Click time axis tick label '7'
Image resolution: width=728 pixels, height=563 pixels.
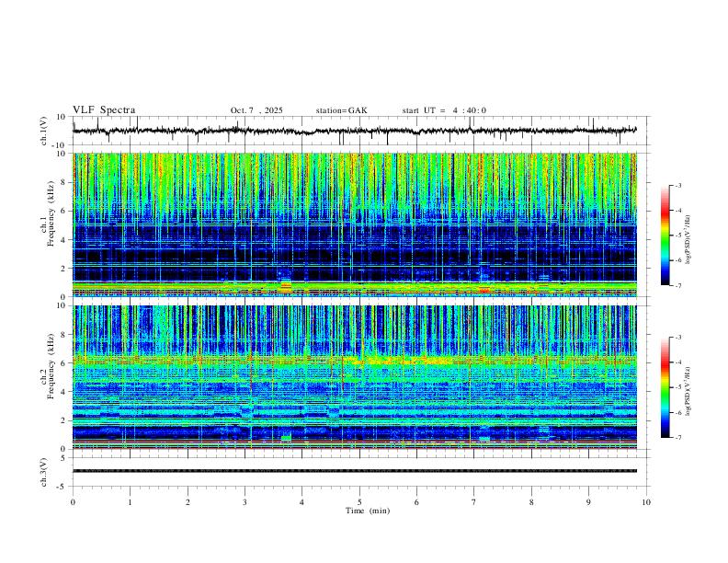pyautogui.click(x=474, y=502)
